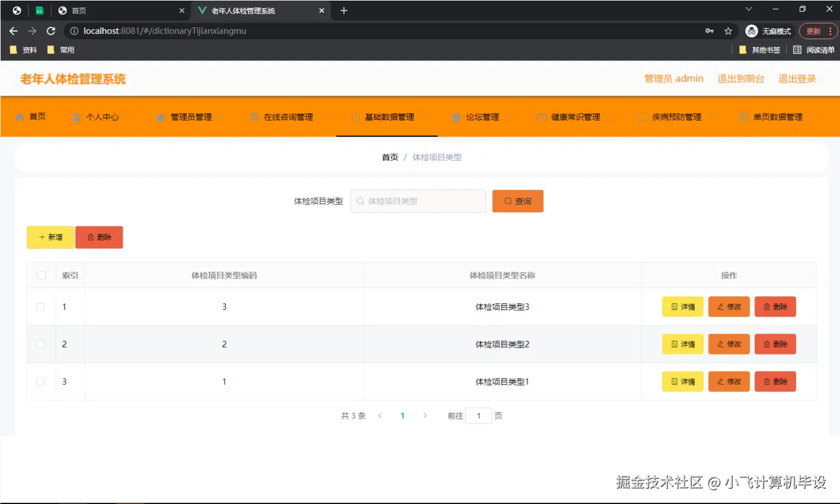Expand the 健康常识管理 dropdown menu
840x504 pixels.
tap(610, 117)
